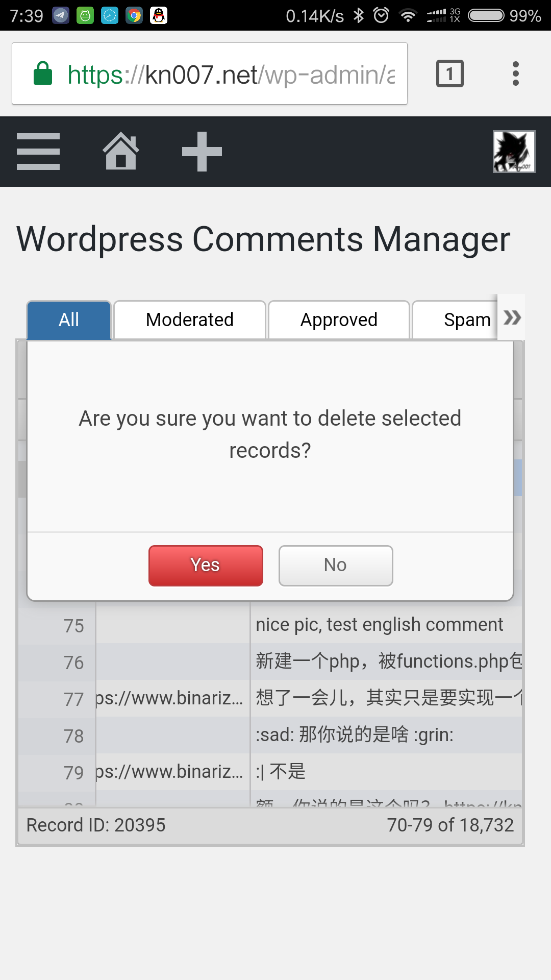Screen dimensions: 551x980
Task: Switch to the Approved tab
Action: click(339, 320)
